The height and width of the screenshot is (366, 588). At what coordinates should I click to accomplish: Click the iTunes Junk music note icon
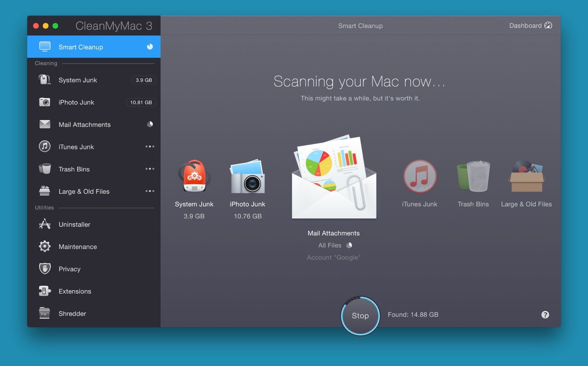420,177
